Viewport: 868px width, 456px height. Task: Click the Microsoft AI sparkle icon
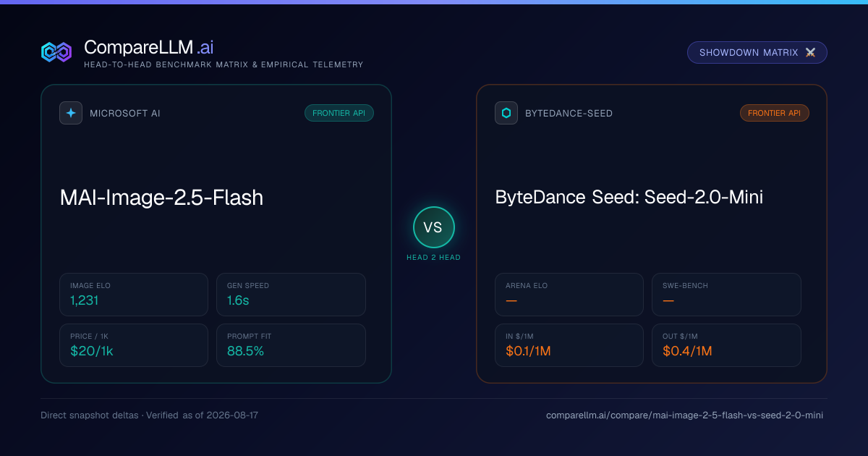71,113
